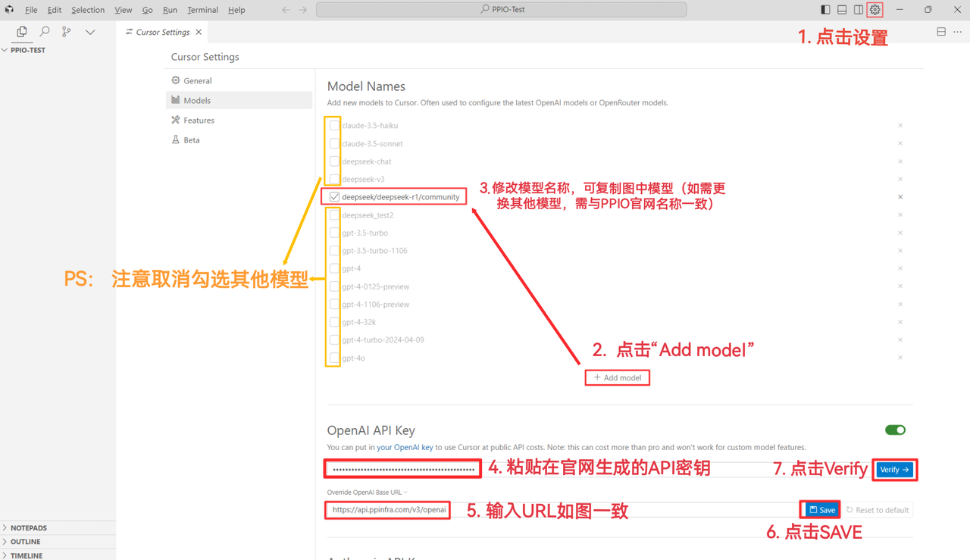The height and width of the screenshot is (560, 970).
Task: Enable the gpt-3.5-turbo checkbox
Action: click(x=334, y=233)
